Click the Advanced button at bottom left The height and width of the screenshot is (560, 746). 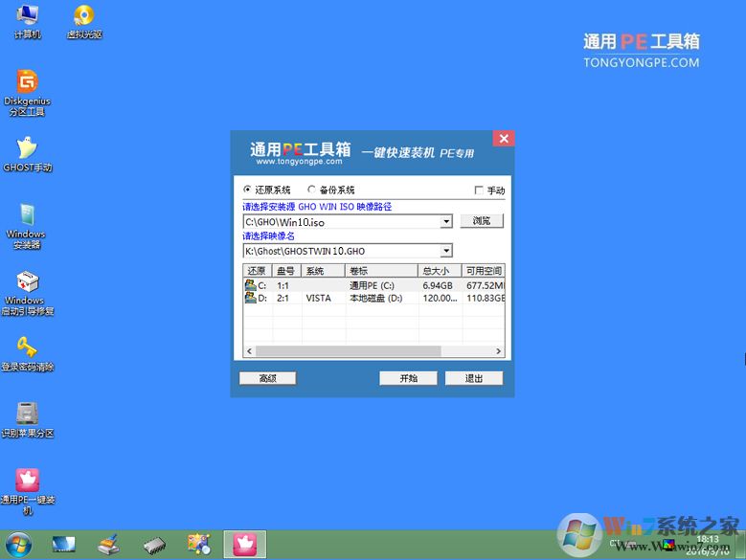pos(267,378)
